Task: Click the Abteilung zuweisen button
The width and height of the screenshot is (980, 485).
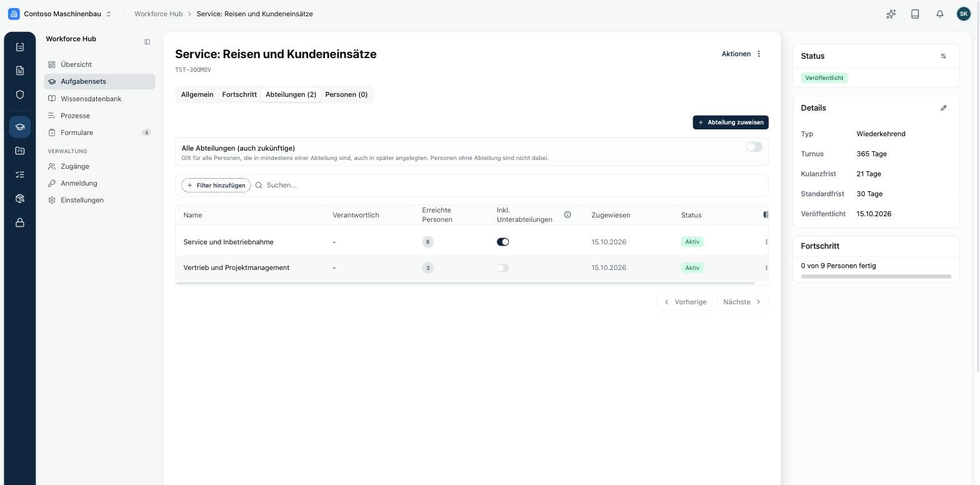Action: point(731,122)
